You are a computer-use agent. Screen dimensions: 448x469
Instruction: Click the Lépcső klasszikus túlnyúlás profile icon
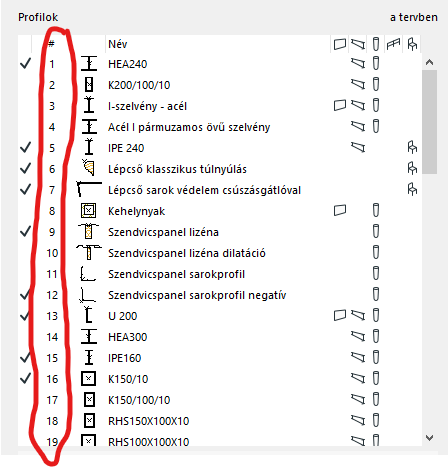pyautogui.click(x=89, y=168)
